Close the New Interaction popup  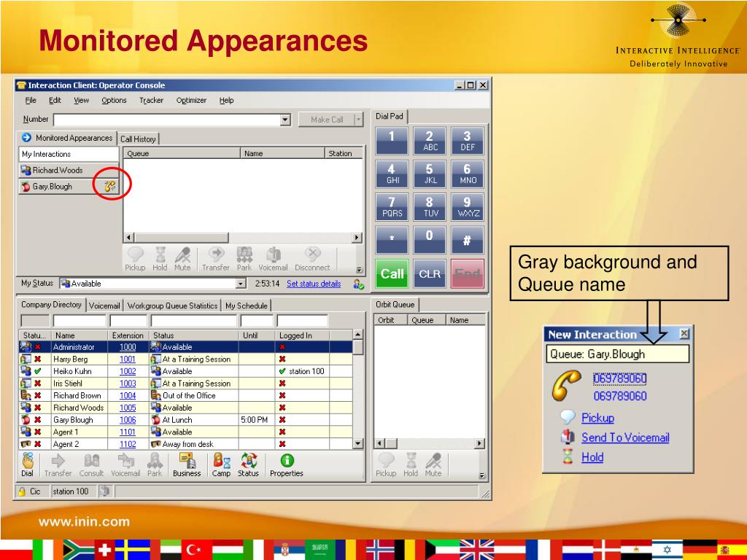[x=684, y=334]
